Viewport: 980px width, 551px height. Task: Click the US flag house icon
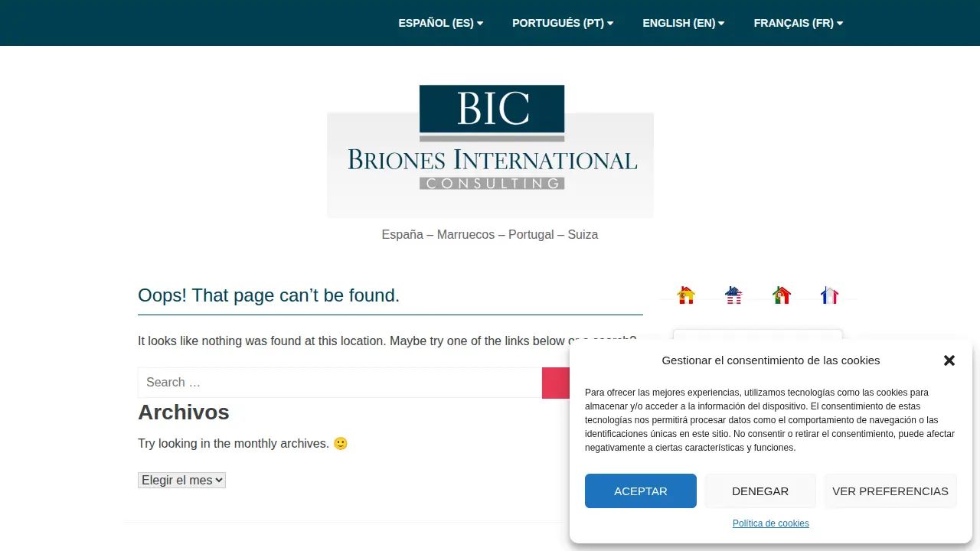click(x=733, y=295)
